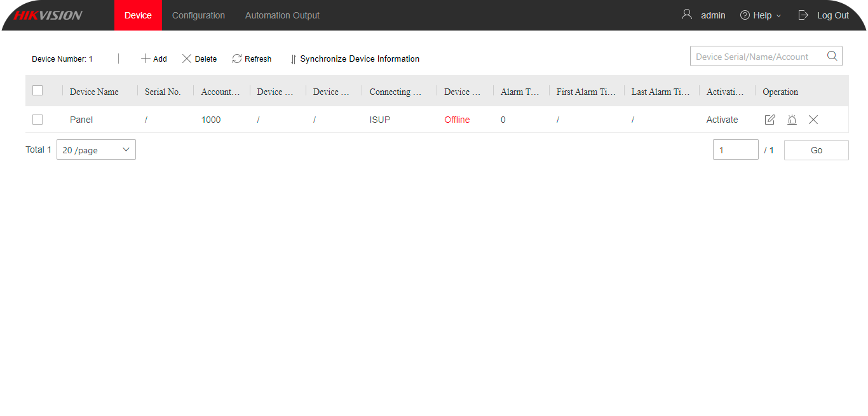Click the Log Out icon
The height and width of the screenshot is (416, 868).
(x=803, y=15)
